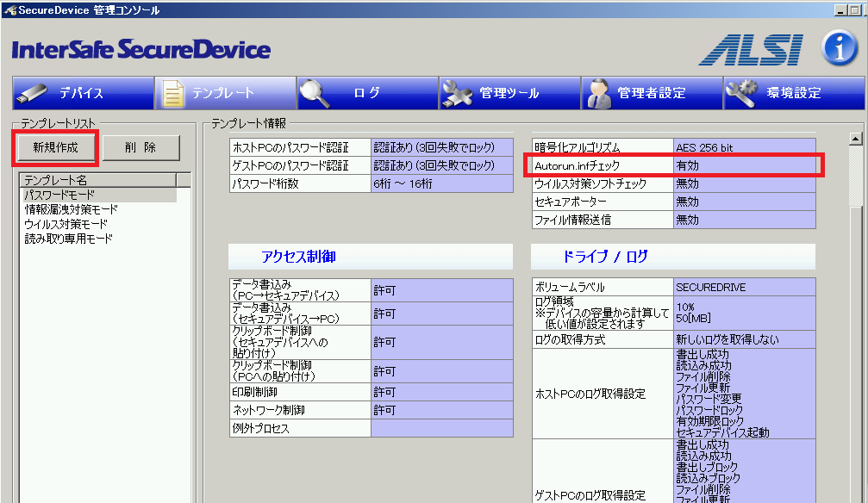Click the scrollbar up arrow
Viewport: 868px width, 503px height.
855,139
